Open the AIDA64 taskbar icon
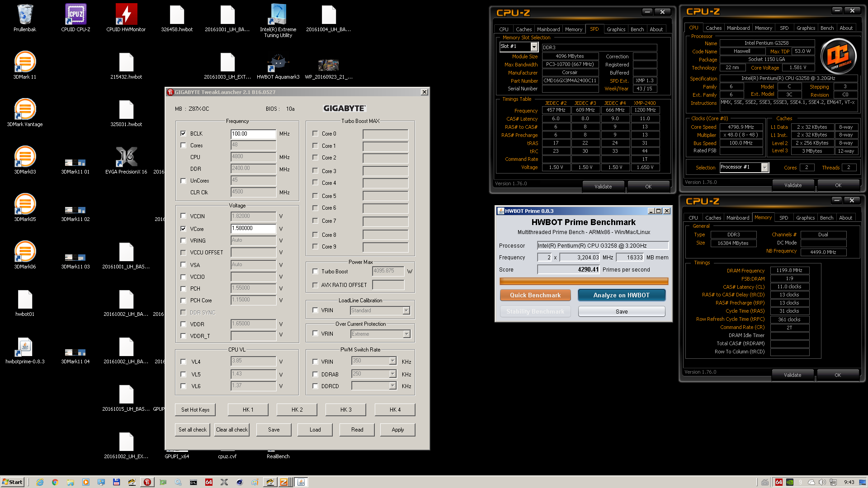This screenshot has width=868, height=488. (x=208, y=482)
